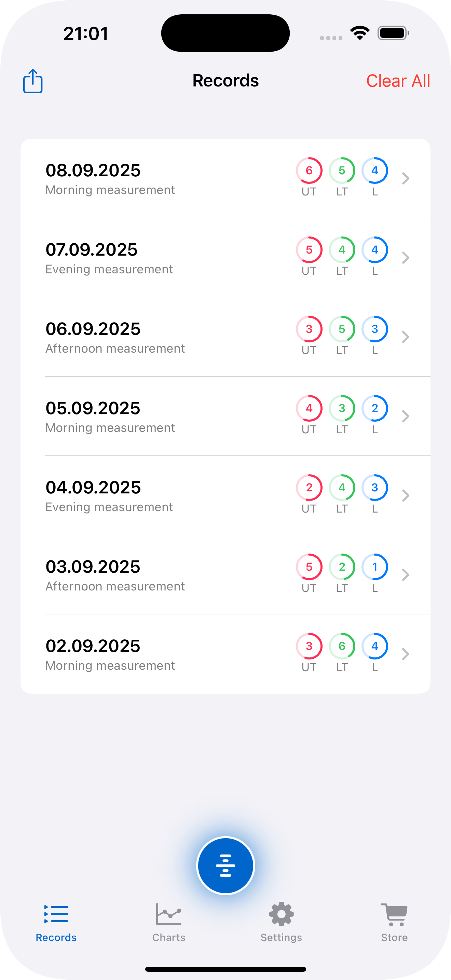Tap Clear All to delete records
This screenshot has height=980, width=451.
click(x=398, y=81)
